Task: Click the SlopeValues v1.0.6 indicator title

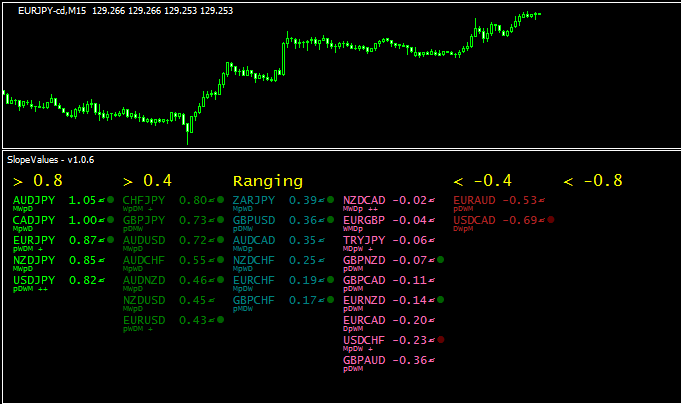Action: (50, 159)
